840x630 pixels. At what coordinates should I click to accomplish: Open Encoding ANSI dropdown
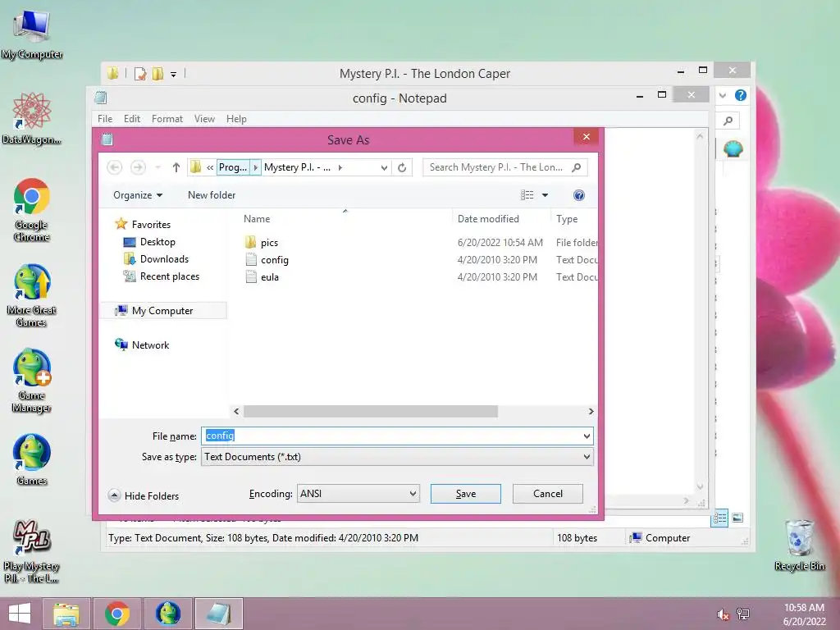413,493
